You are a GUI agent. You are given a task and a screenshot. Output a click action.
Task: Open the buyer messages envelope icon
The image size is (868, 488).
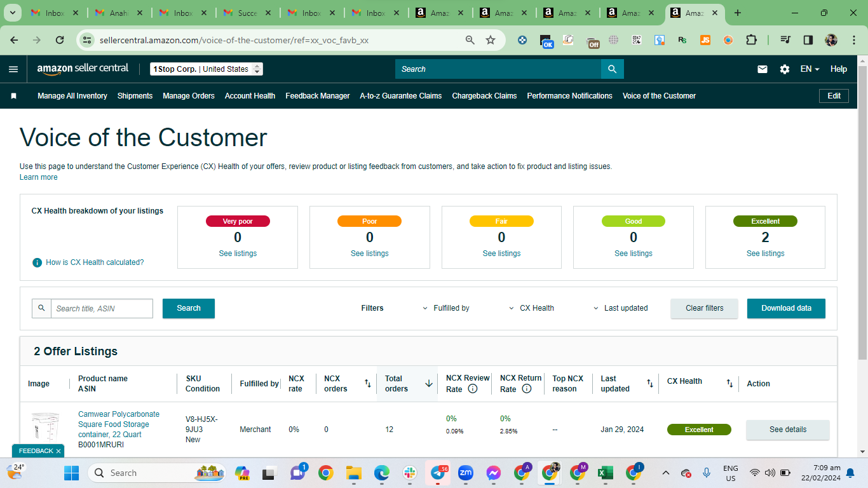tap(763, 69)
